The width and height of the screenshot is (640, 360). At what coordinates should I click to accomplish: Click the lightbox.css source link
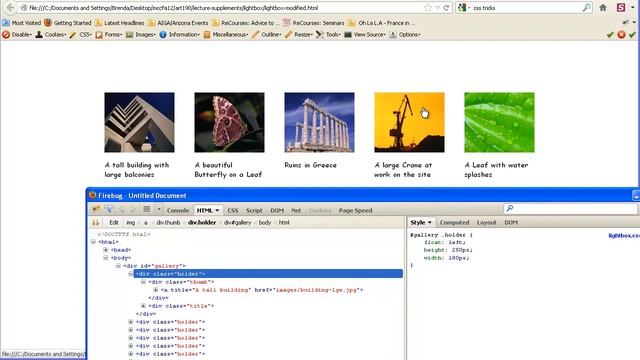624,236
